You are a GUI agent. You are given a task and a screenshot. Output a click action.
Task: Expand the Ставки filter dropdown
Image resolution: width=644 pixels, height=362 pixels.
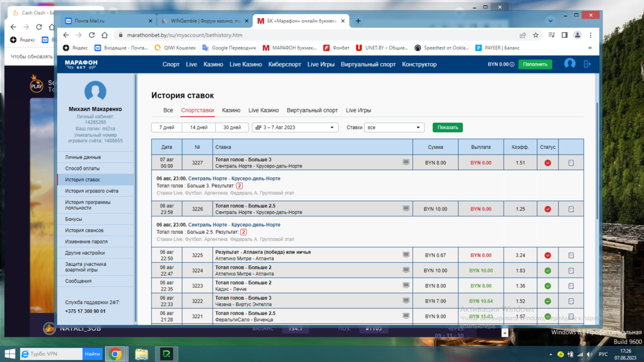pos(394,128)
